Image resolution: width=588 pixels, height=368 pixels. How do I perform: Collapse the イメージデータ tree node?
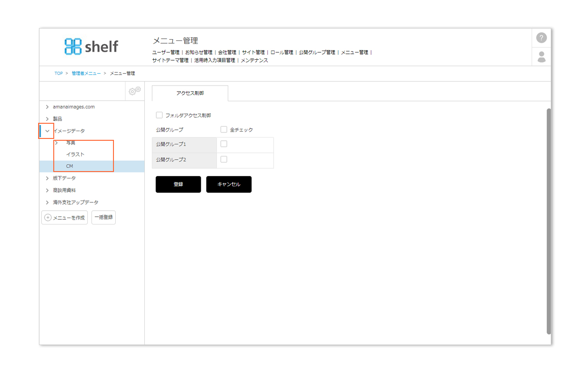pos(47,131)
